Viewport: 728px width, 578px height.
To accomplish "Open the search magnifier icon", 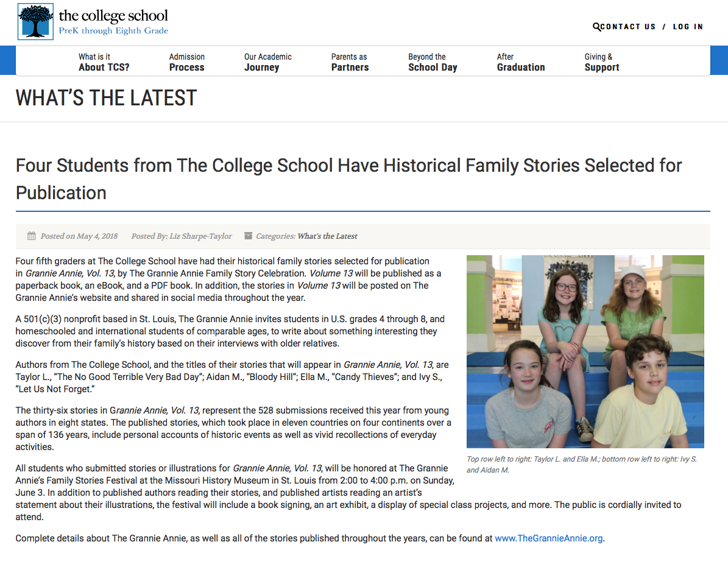I will pyautogui.click(x=596, y=27).
